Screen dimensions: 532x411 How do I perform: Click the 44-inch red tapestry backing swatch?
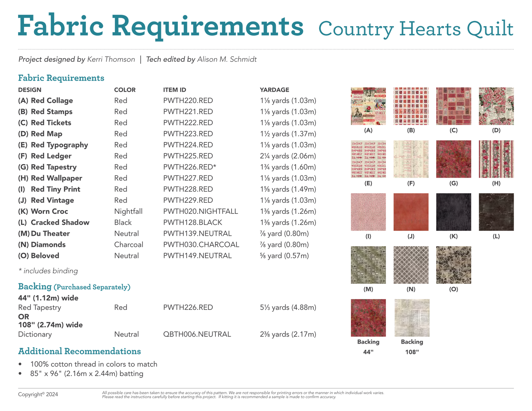(x=368, y=318)
